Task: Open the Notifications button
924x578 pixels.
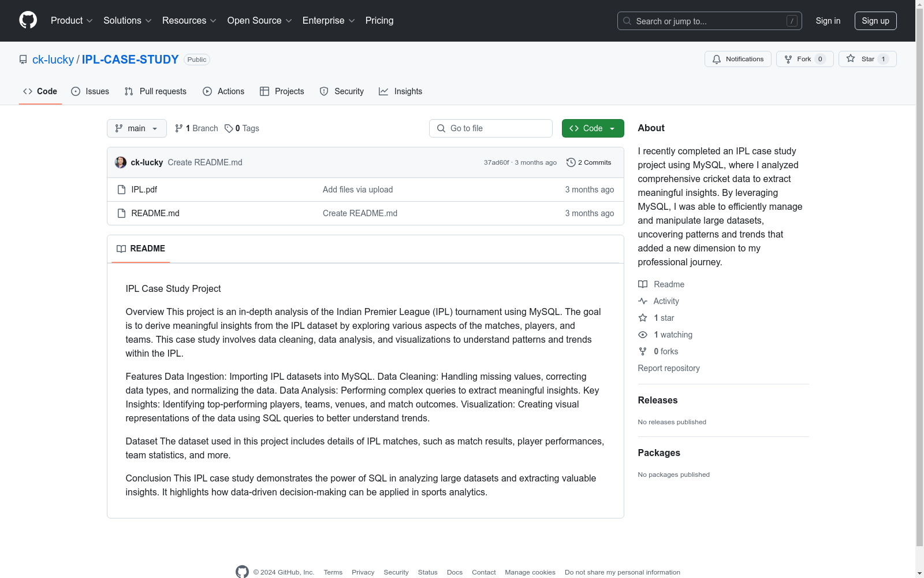Action: 738,59
